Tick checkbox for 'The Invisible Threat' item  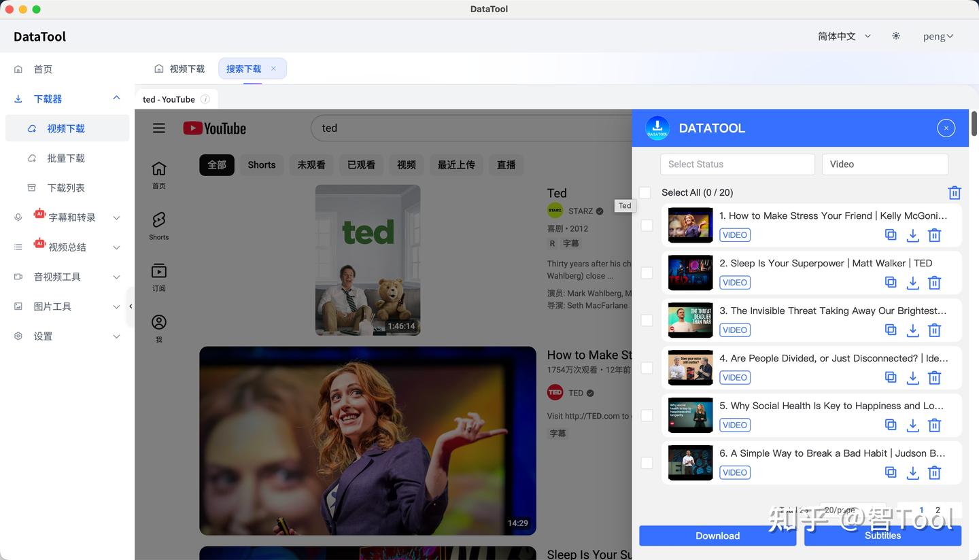647,321
